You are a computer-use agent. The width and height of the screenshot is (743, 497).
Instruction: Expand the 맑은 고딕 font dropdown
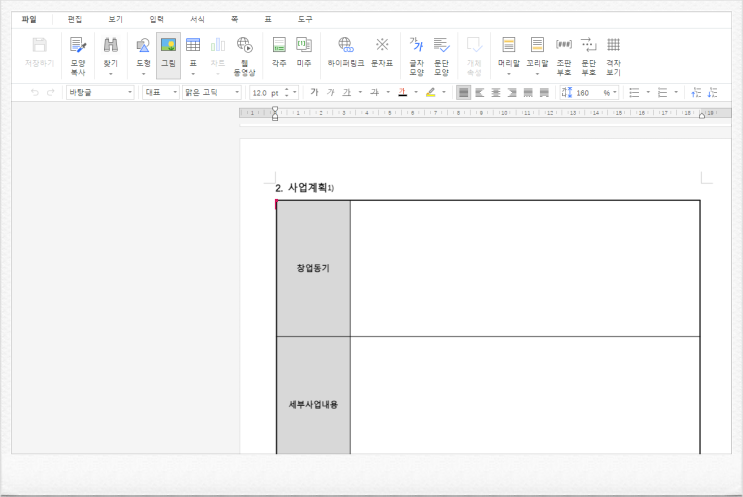pyautogui.click(x=237, y=92)
